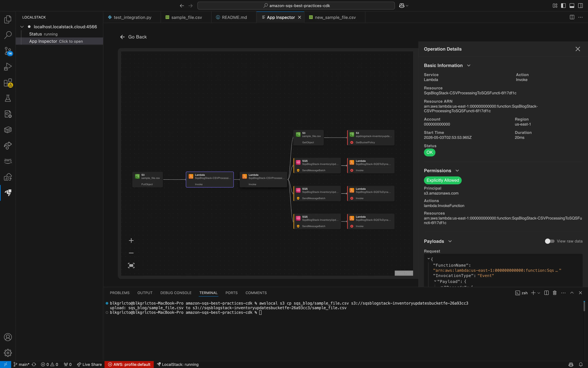Collapse the localhost.localstack.cloud:4566 tree node
This screenshot has width=588, height=368.
point(22,27)
